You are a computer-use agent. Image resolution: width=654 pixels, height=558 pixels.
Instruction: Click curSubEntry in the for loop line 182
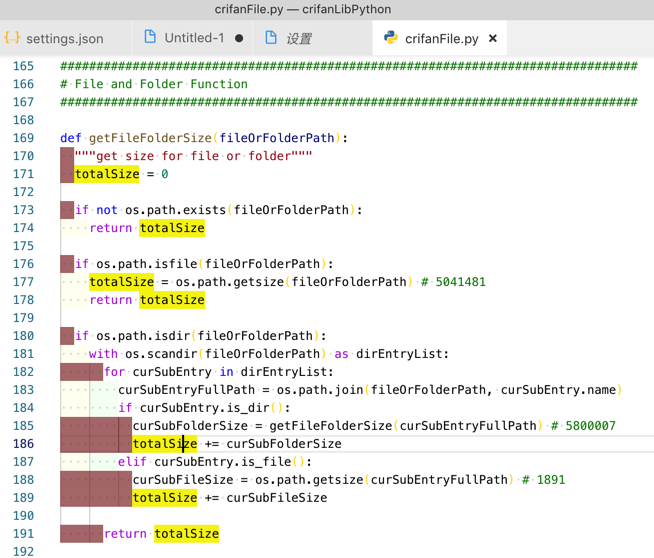[172, 372]
